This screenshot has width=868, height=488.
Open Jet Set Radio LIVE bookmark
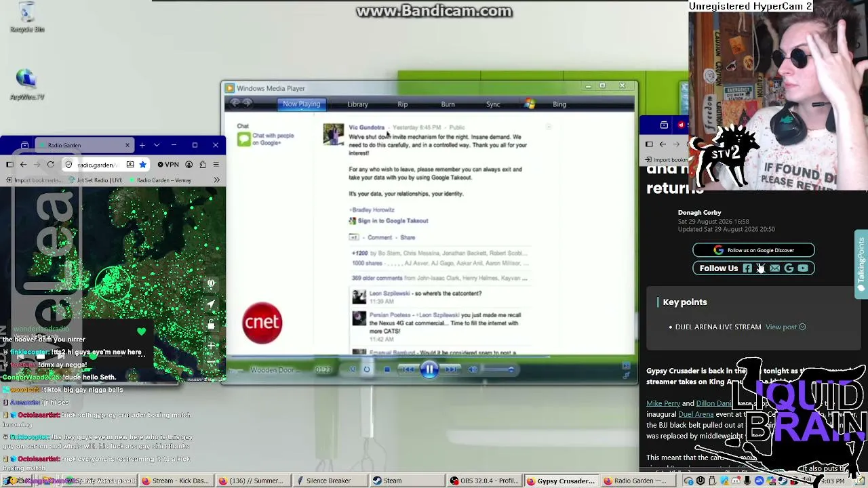pyautogui.click(x=96, y=180)
